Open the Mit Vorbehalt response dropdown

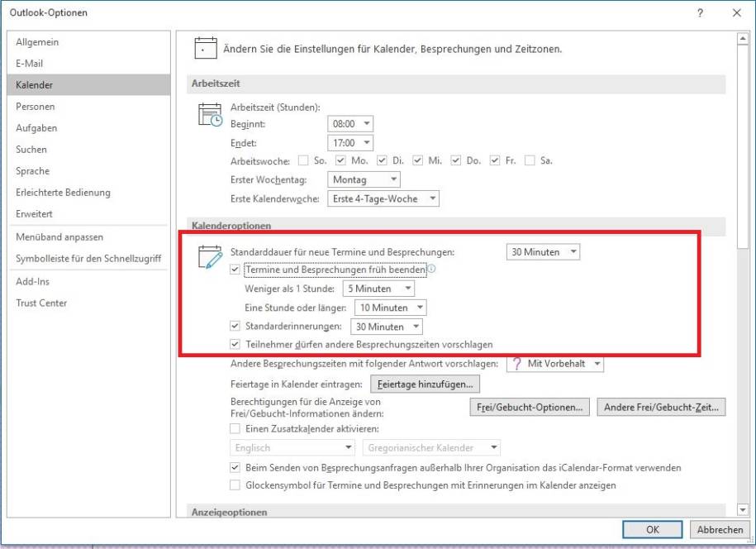pos(555,363)
